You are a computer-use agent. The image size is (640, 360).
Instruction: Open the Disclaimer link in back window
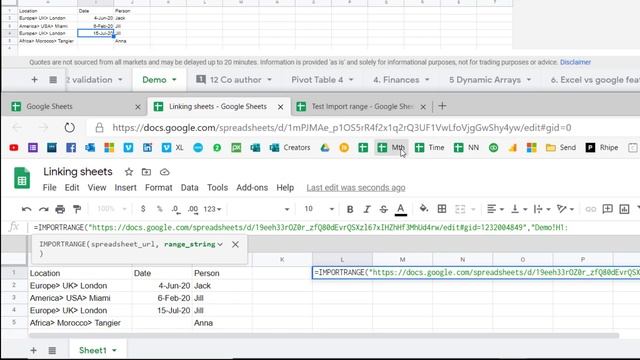[576, 62]
